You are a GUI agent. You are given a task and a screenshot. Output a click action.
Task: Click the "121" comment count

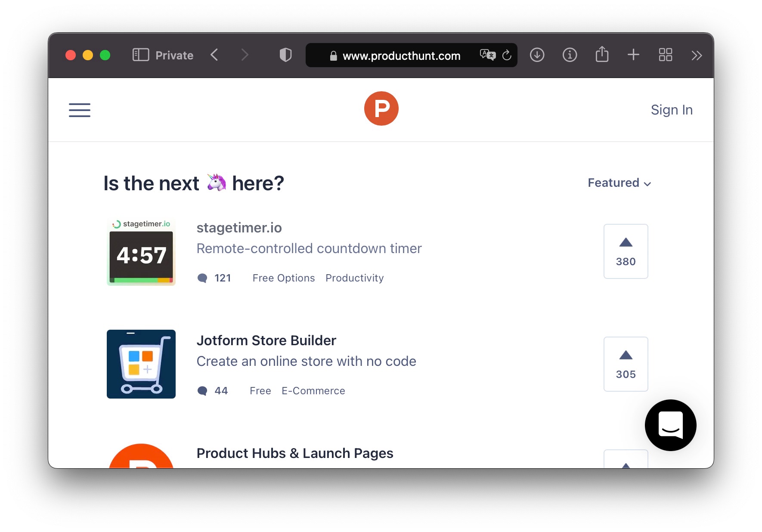tap(223, 278)
